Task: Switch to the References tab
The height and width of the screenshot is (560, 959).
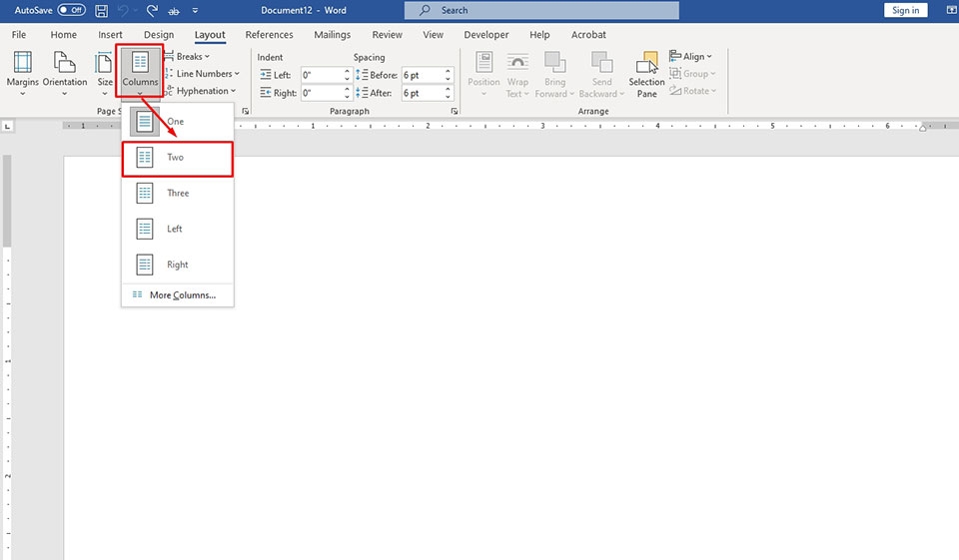Action: (x=269, y=35)
